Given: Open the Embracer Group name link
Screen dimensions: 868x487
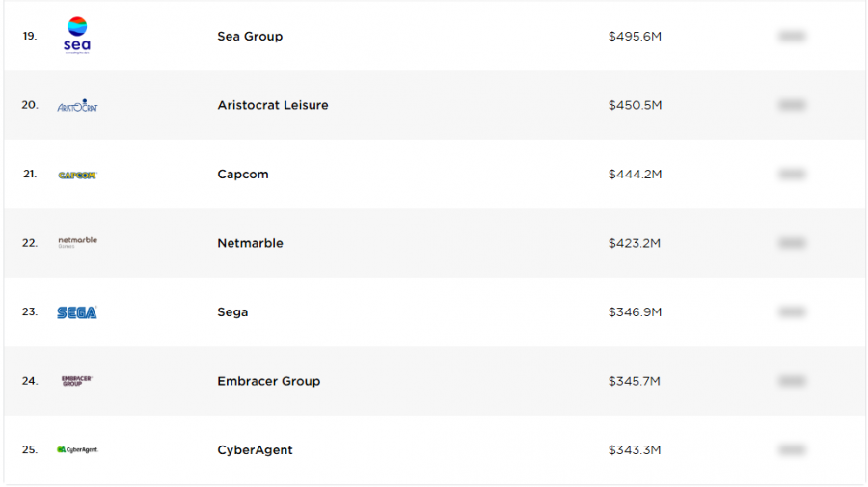Looking at the screenshot, I should (x=268, y=381).
